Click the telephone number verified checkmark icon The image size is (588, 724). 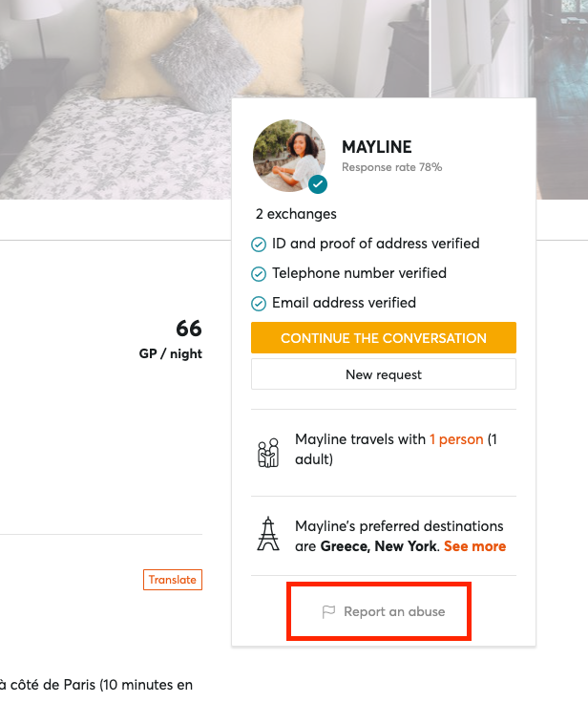point(259,274)
